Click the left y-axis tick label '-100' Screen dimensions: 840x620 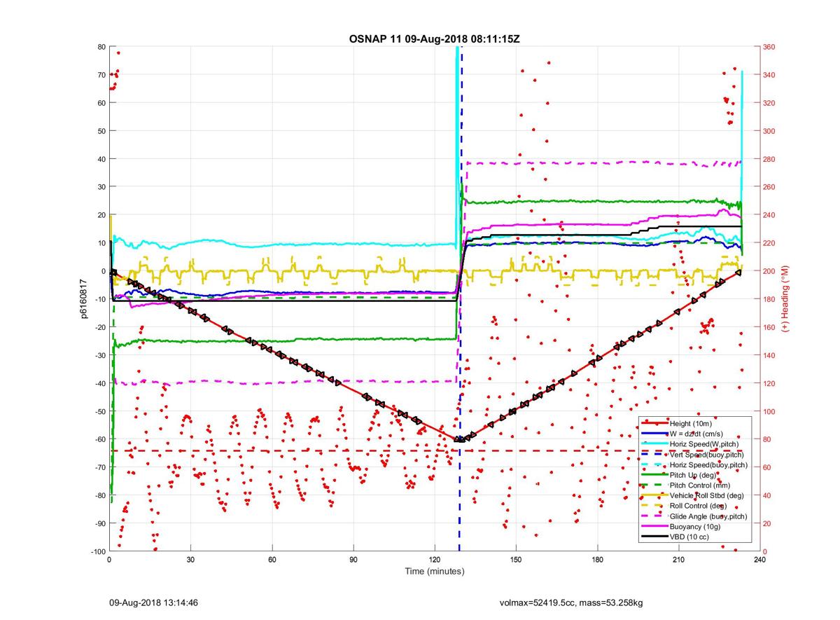point(97,551)
